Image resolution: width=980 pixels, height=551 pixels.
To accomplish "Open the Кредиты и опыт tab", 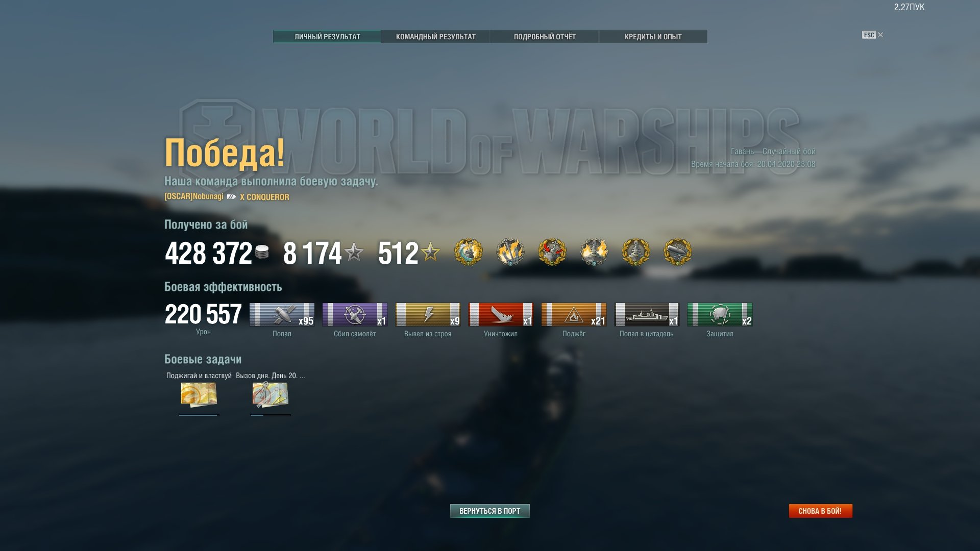I will (x=653, y=37).
